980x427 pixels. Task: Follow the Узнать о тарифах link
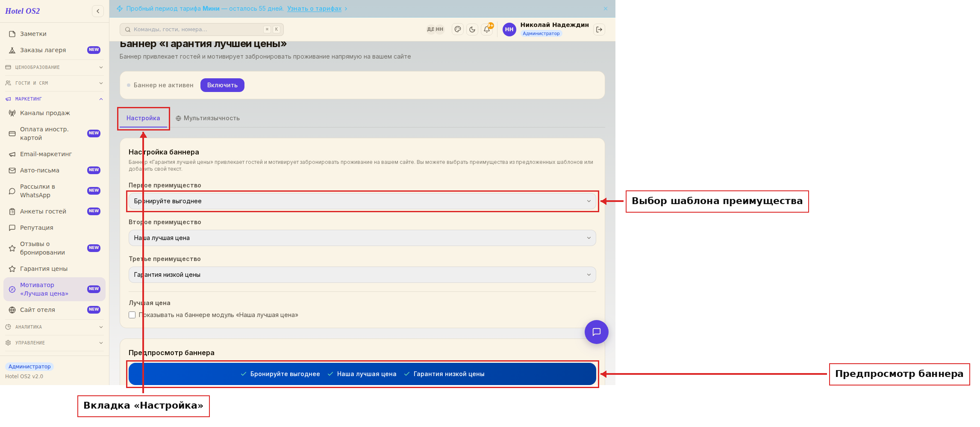point(314,9)
